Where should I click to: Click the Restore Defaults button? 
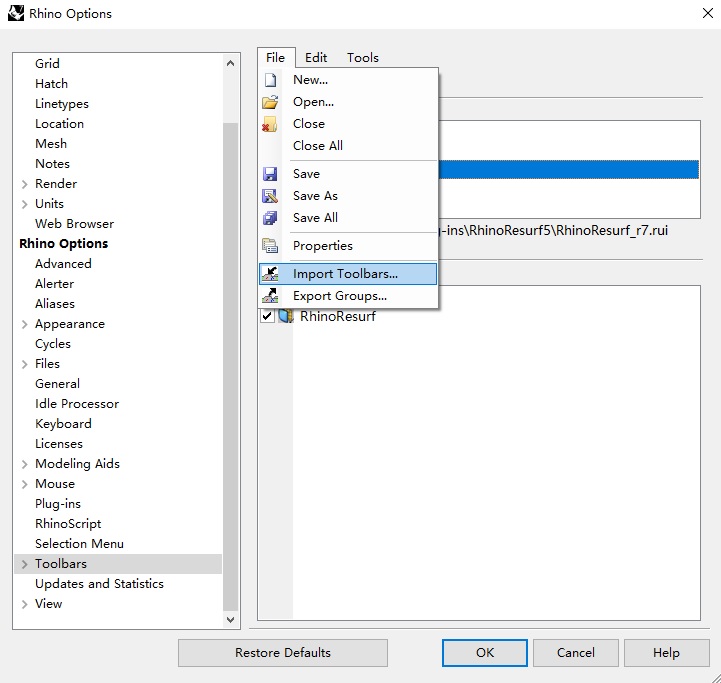tap(283, 653)
